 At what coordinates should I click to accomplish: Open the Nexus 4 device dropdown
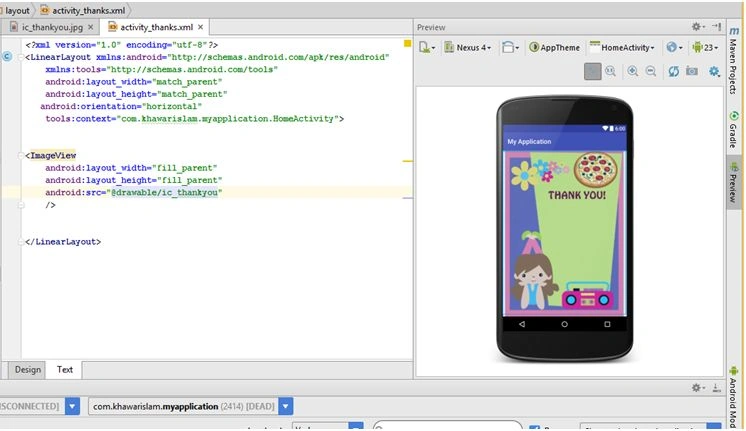(x=468, y=47)
